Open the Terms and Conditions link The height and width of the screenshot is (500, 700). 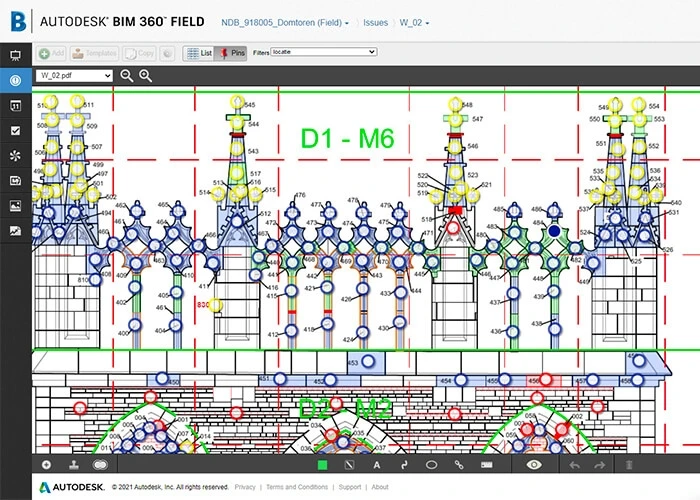click(297, 487)
